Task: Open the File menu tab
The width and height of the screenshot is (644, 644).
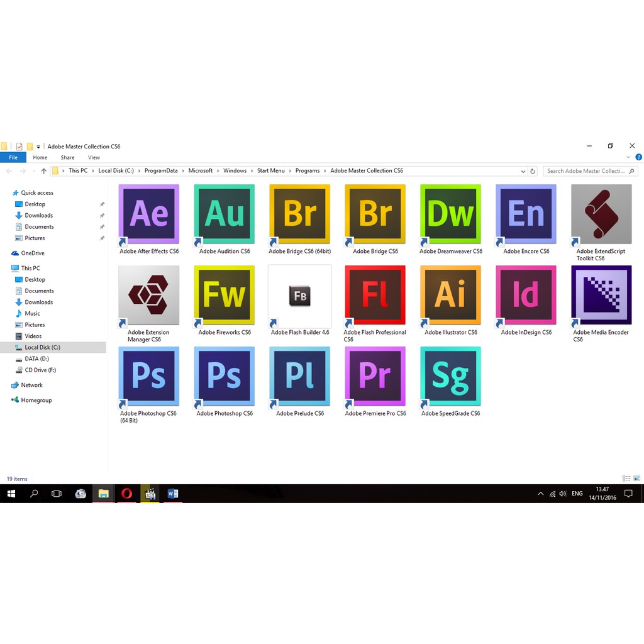Action: pyautogui.click(x=13, y=158)
